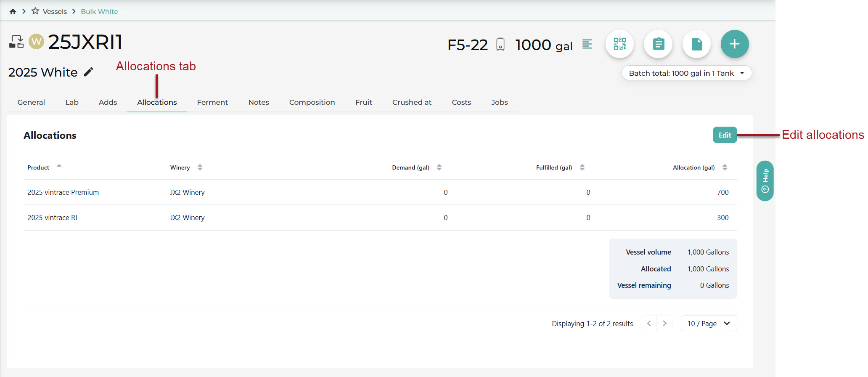The width and height of the screenshot is (868, 377).
Task: Go to the home breadcrumb icon
Action: (13, 11)
